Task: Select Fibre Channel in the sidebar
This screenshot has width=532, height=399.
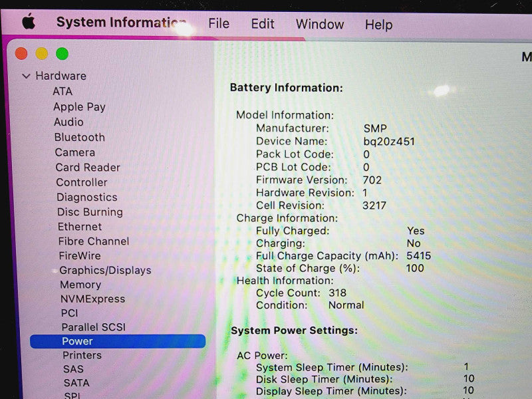Action: 94,241
